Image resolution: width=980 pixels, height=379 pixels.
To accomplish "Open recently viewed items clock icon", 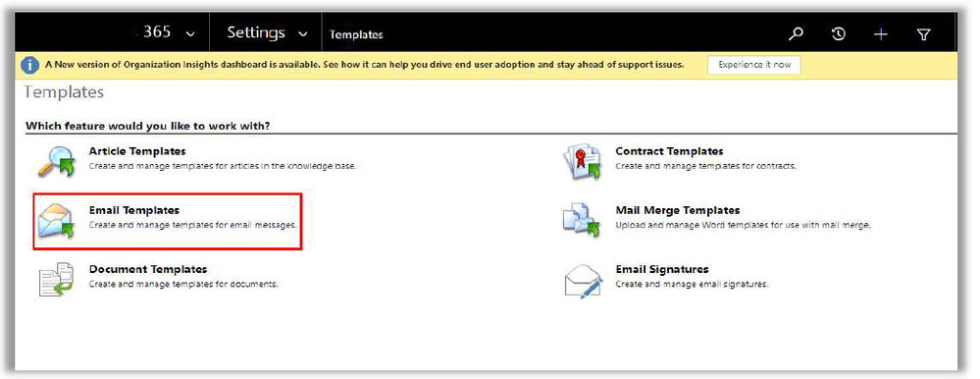I will click(838, 34).
